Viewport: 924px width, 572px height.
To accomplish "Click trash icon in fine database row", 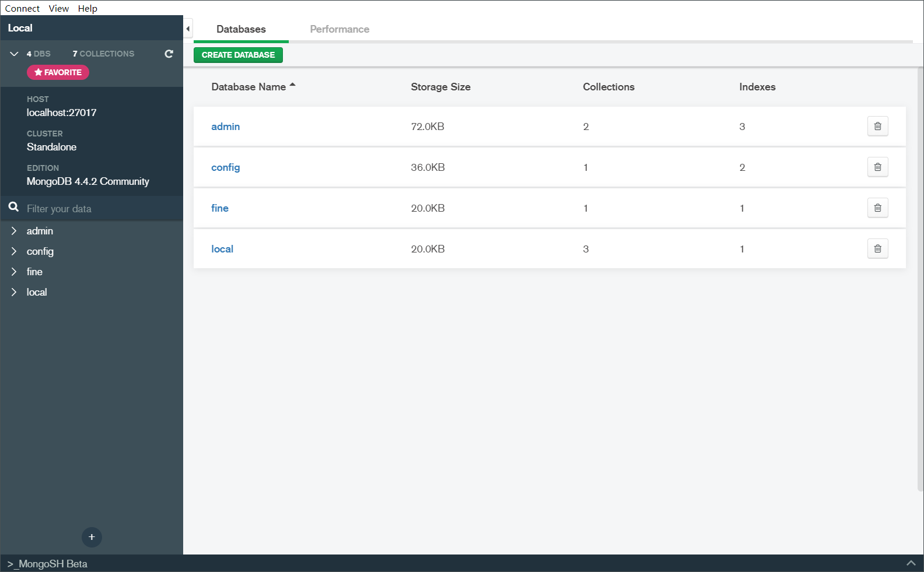I will (x=877, y=208).
